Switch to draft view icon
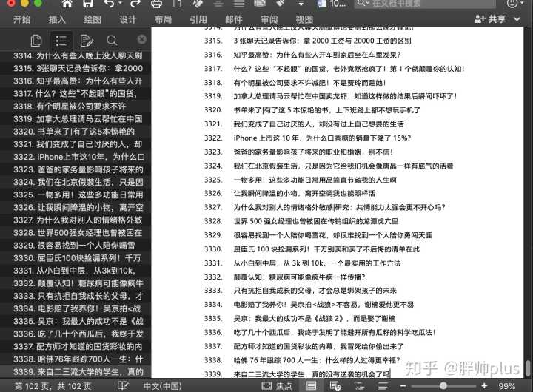 tap(383, 386)
